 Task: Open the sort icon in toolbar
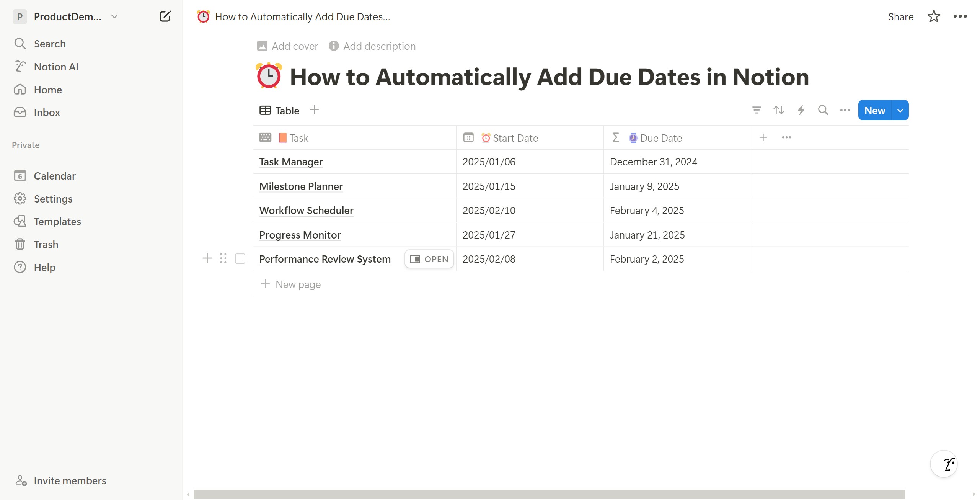(778, 110)
